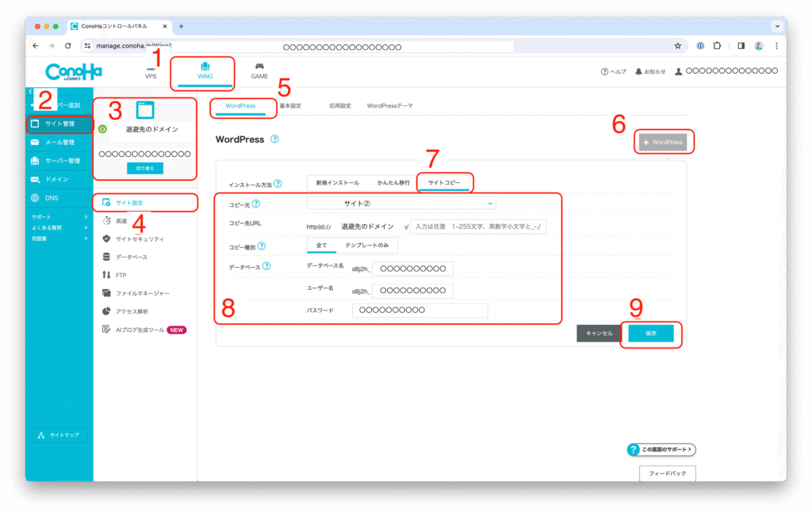Bookmark this page with the star icon
This screenshot has height=515, width=812.
click(677, 45)
